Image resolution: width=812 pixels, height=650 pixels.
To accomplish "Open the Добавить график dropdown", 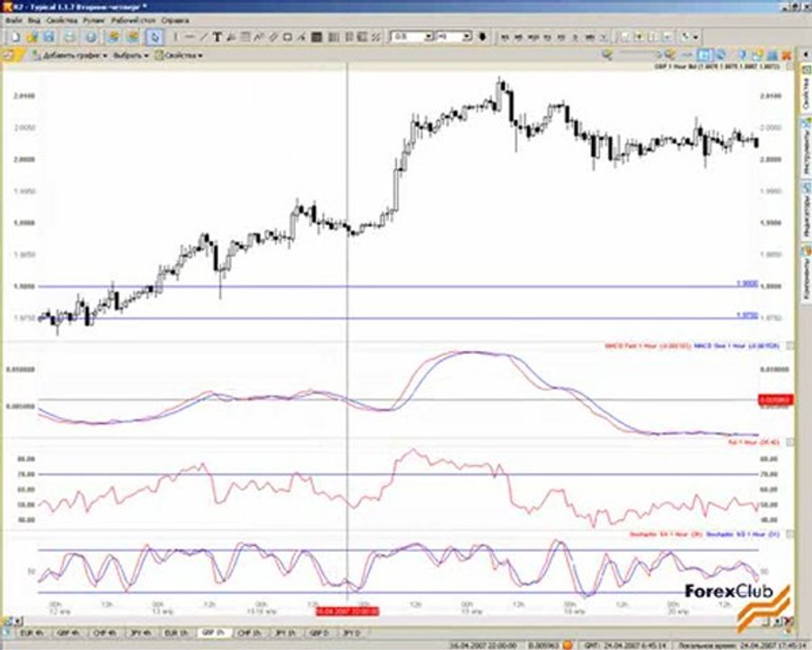I will tap(69, 55).
